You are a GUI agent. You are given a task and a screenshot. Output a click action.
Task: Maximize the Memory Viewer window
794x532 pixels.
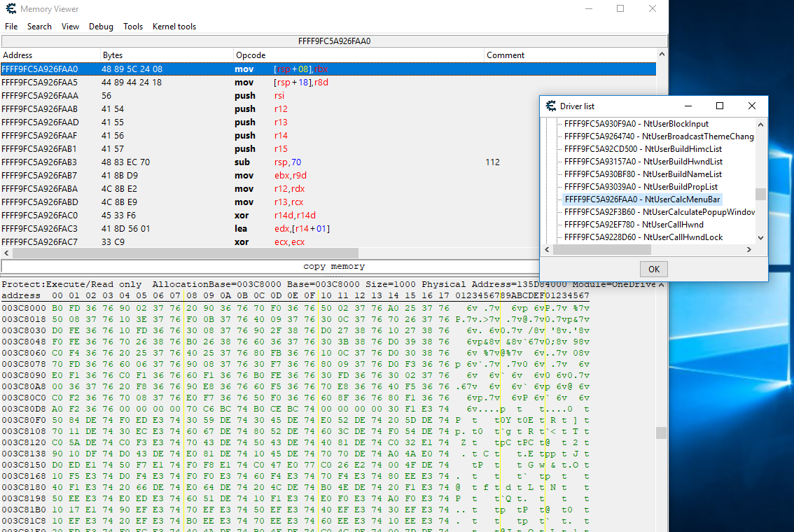620,9
